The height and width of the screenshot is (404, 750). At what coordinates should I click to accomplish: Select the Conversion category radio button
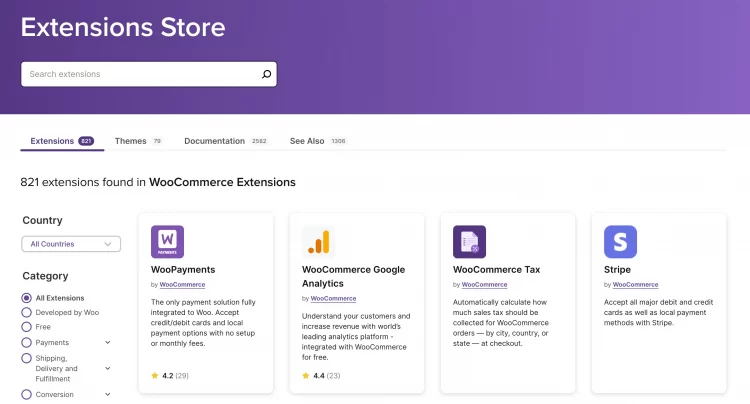pos(26,394)
